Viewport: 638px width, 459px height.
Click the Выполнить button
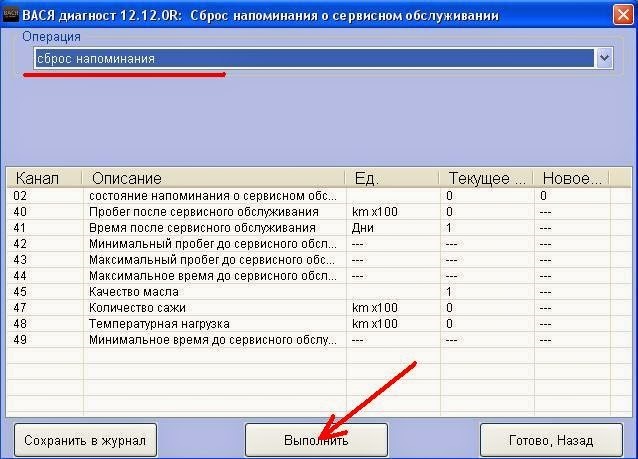tap(316, 440)
